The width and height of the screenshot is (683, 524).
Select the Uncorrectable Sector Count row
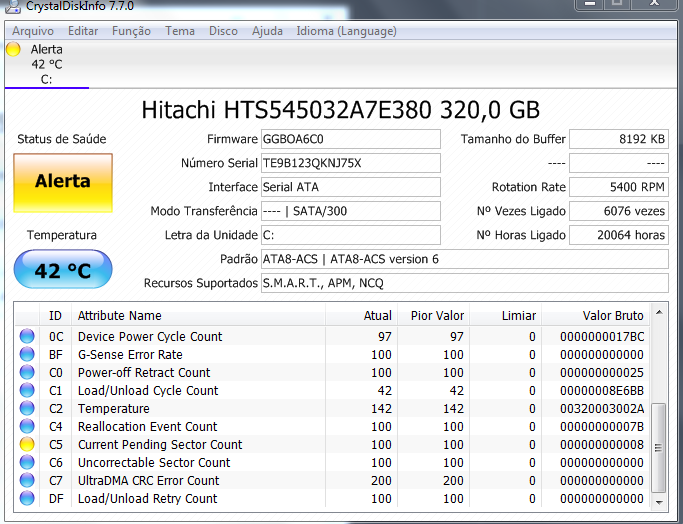pos(332,462)
